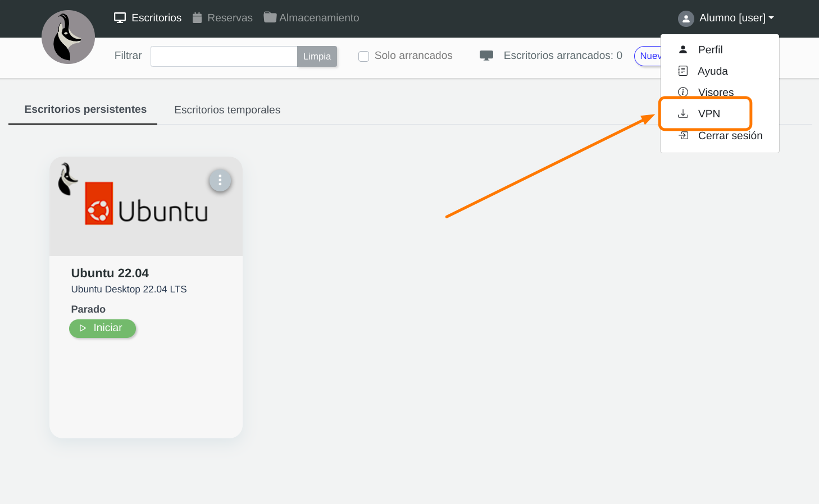Click the user avatar icon
This screenshot has height=504, width=819.
pyautogui.click(x=686, y=19)
